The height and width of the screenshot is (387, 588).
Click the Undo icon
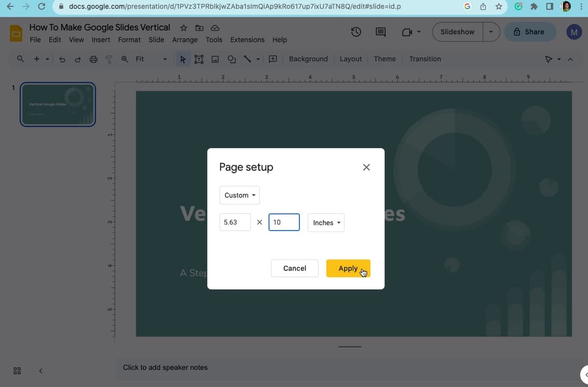click(62, 59)
